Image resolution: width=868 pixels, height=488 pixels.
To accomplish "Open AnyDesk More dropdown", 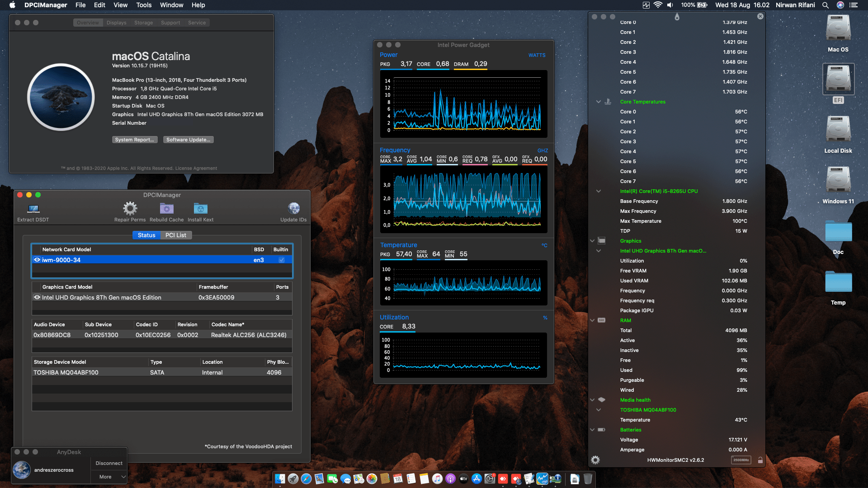I will click(x=109, y=477).
